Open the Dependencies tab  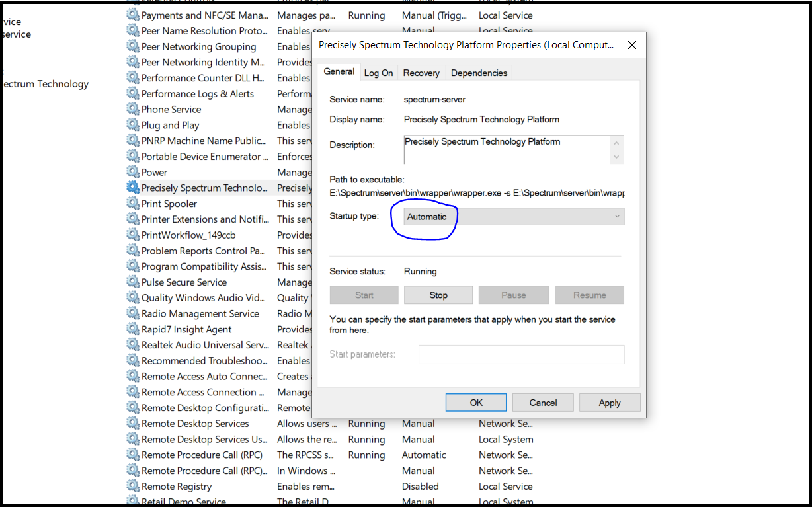(478, 73)
